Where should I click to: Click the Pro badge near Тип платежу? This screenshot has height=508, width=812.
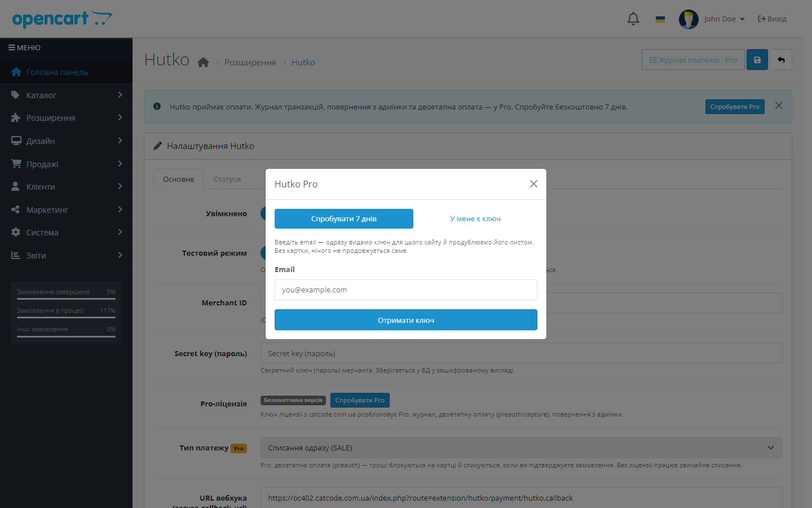(239, 448)
